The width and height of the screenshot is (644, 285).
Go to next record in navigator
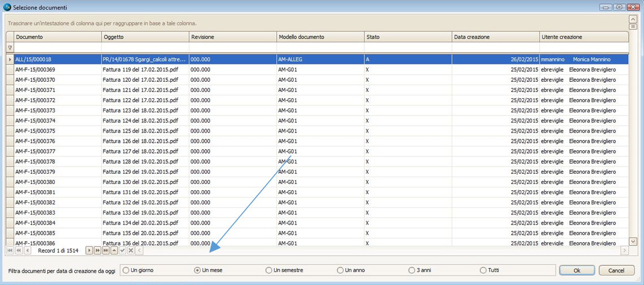coord(89,250)
